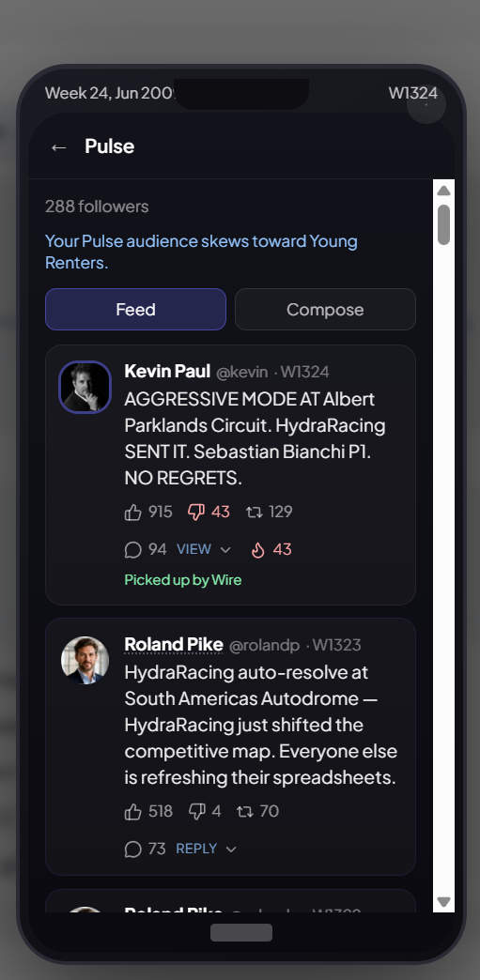Repost Roland Pike's post showing 70
Screen dimensions: 480x980
click(x=244, y=812)
